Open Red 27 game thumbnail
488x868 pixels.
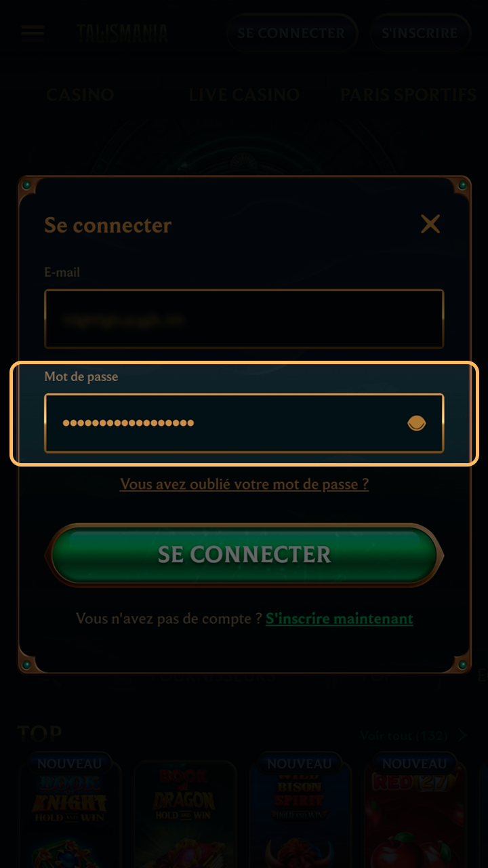(x=414, y=814)
